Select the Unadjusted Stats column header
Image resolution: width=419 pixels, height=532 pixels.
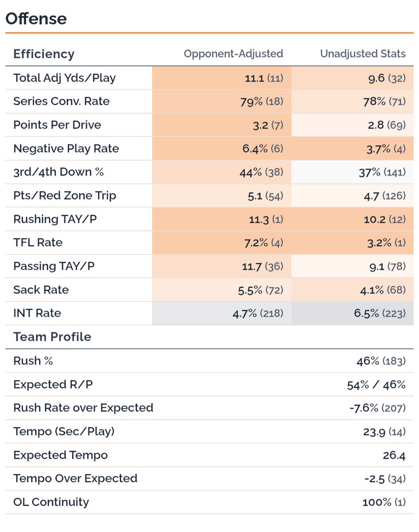363,54
